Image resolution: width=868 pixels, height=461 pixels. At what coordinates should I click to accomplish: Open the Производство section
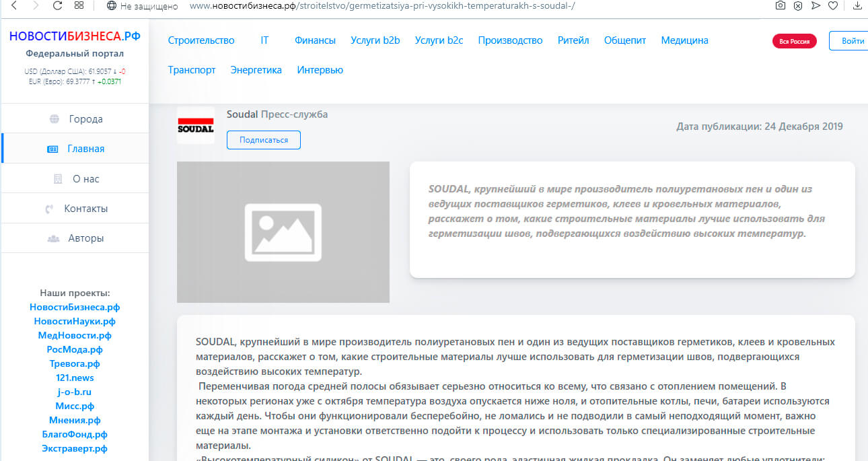pos(510,40)
